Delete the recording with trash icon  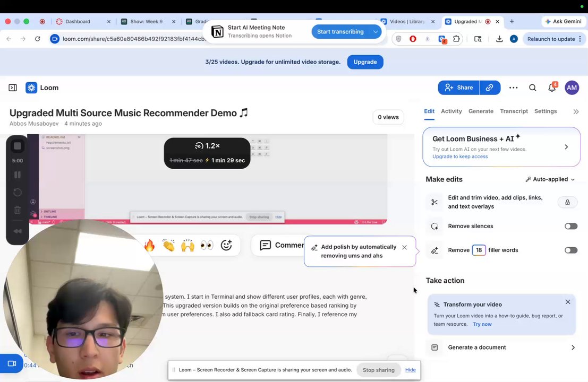17,210
